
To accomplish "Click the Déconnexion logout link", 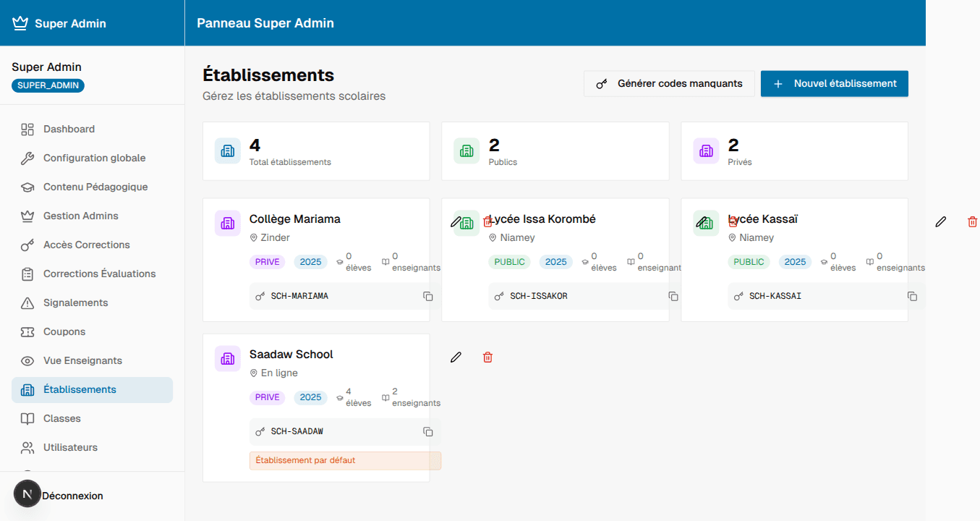I will 72,496.
